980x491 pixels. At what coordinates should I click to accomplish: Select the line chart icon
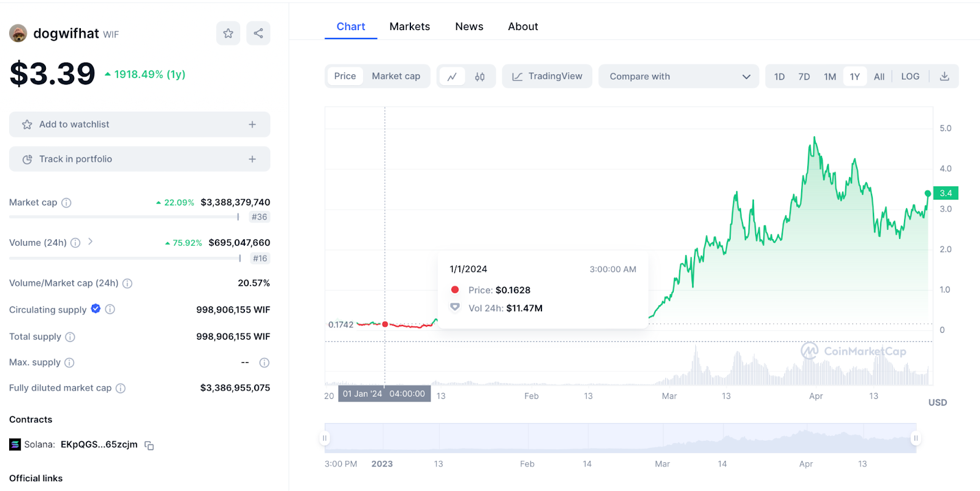click(x=452, y=77)
